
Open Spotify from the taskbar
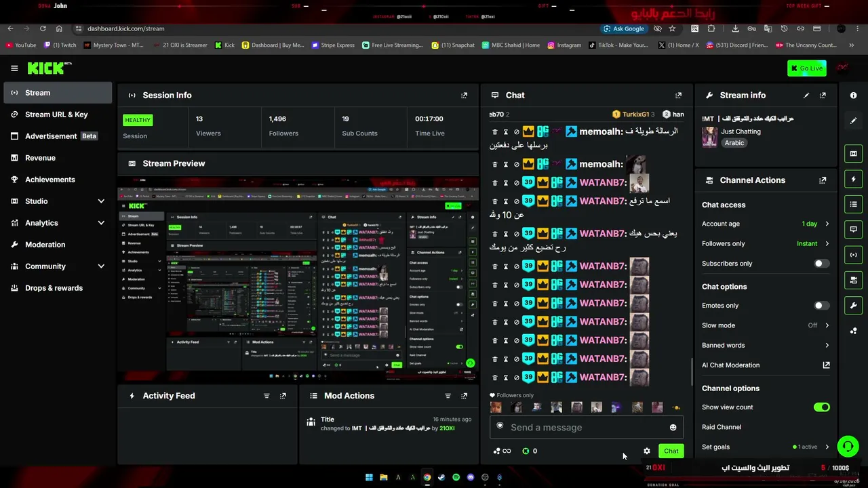click(456, 477)
